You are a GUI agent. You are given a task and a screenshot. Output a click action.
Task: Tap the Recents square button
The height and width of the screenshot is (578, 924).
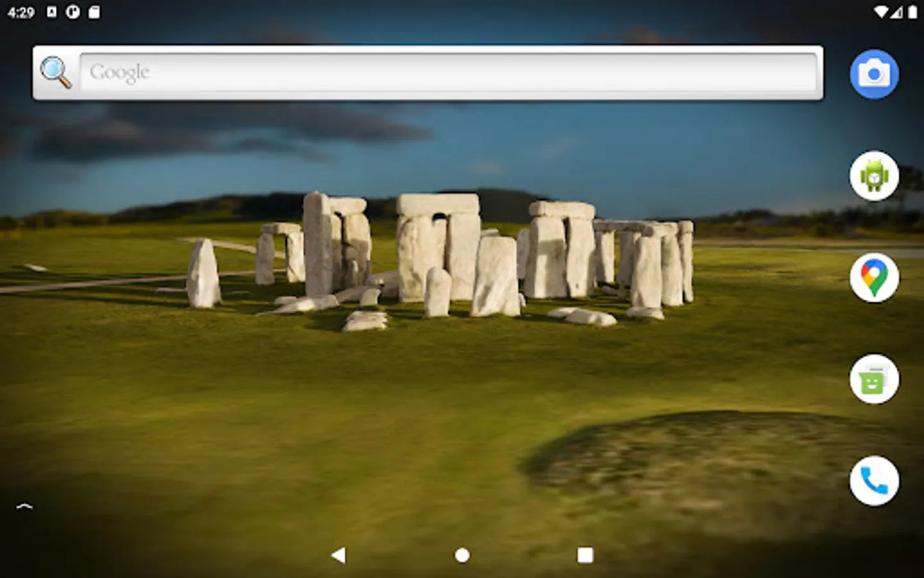[x=585, y=555]
